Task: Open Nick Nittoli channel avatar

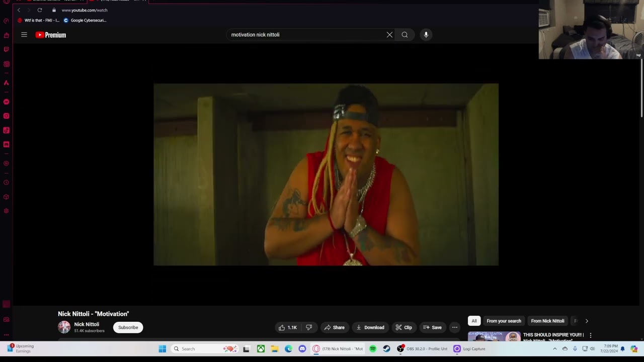Action: click(x=64, y=327)
